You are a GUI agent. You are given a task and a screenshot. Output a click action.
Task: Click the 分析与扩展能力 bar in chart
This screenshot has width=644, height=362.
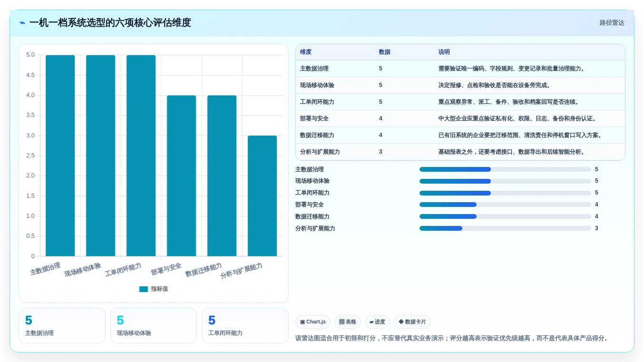(263, 196)
